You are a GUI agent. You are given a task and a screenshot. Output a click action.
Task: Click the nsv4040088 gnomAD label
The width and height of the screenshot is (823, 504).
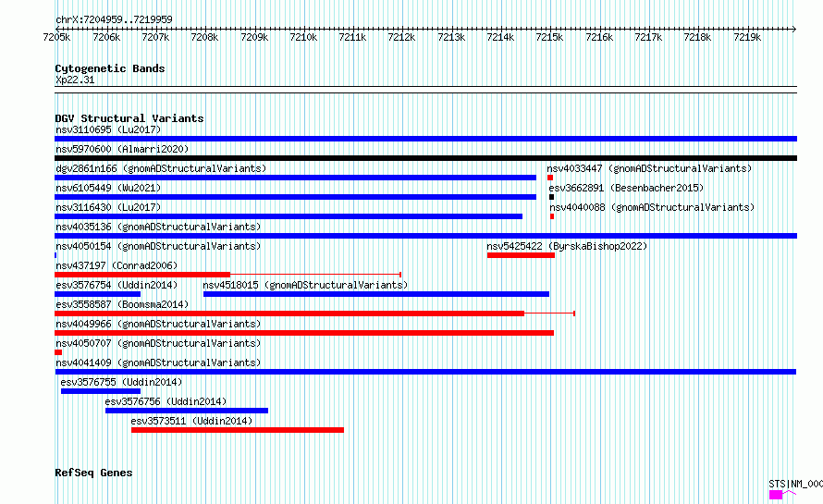652,207
